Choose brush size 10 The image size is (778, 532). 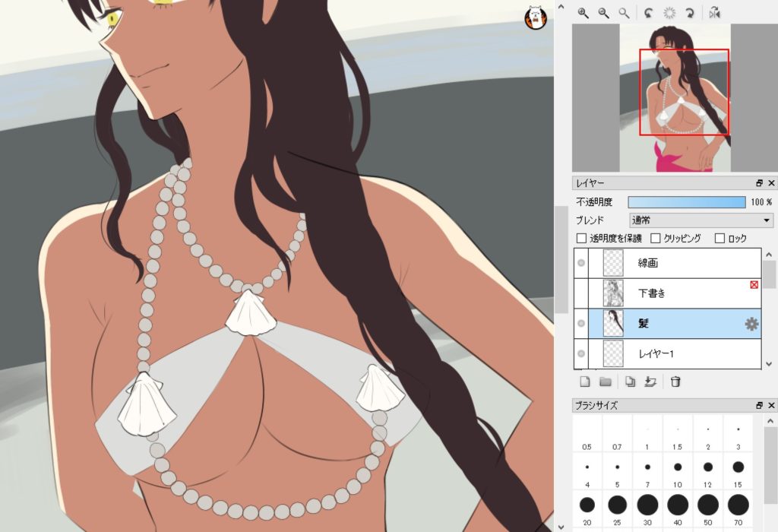pyautogui.click(x=678, y=467)
